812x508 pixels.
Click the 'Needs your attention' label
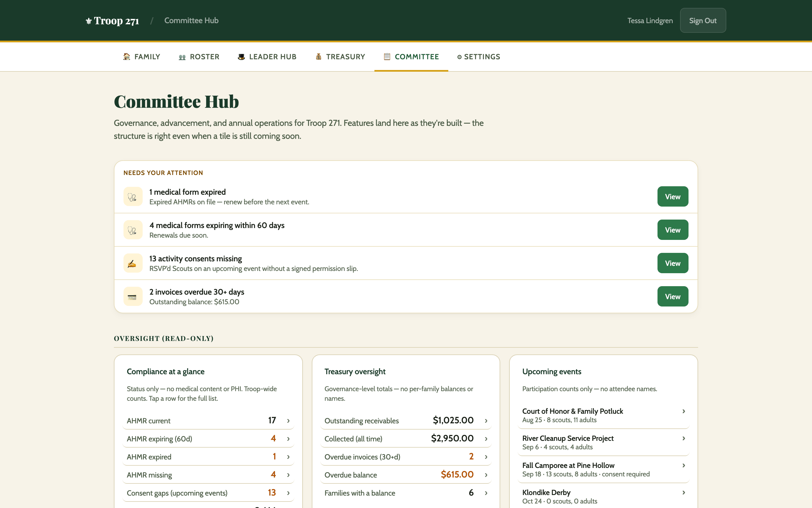coord(163,173)
